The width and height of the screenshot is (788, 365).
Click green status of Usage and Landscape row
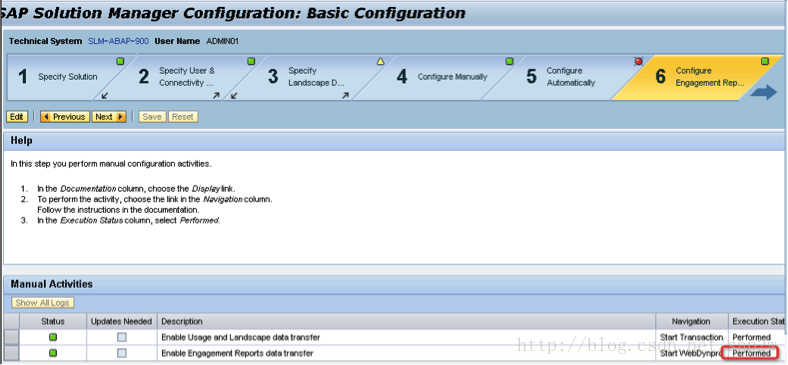53,337
